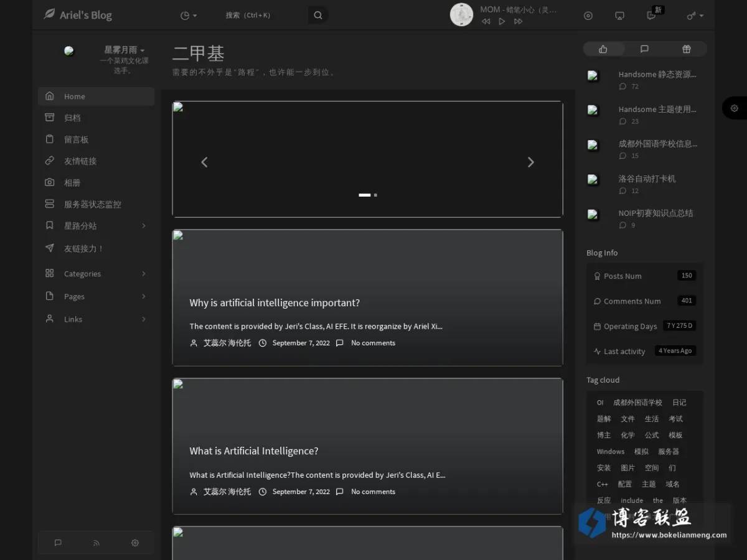
Task: Click the Operating Days value 7 Y 275 D
Action: 680,325
